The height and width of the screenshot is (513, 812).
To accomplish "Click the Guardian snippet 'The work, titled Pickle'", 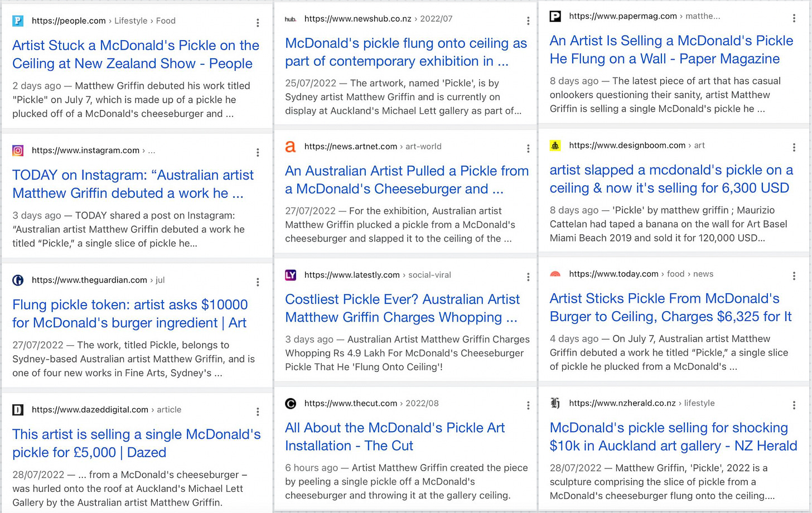I will (x=134, y=359).
